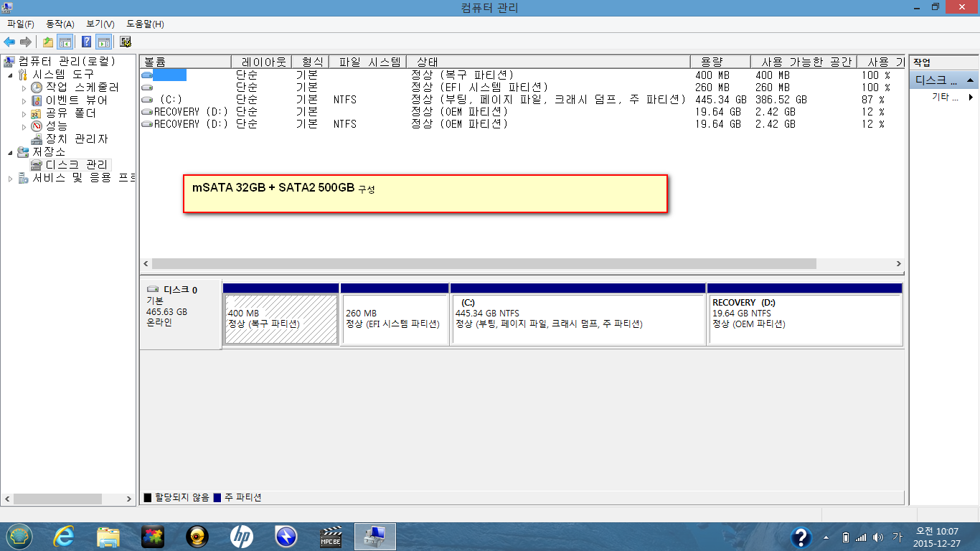
Task: Open the MPC-BE player taskbar icon
Action: 330,537
